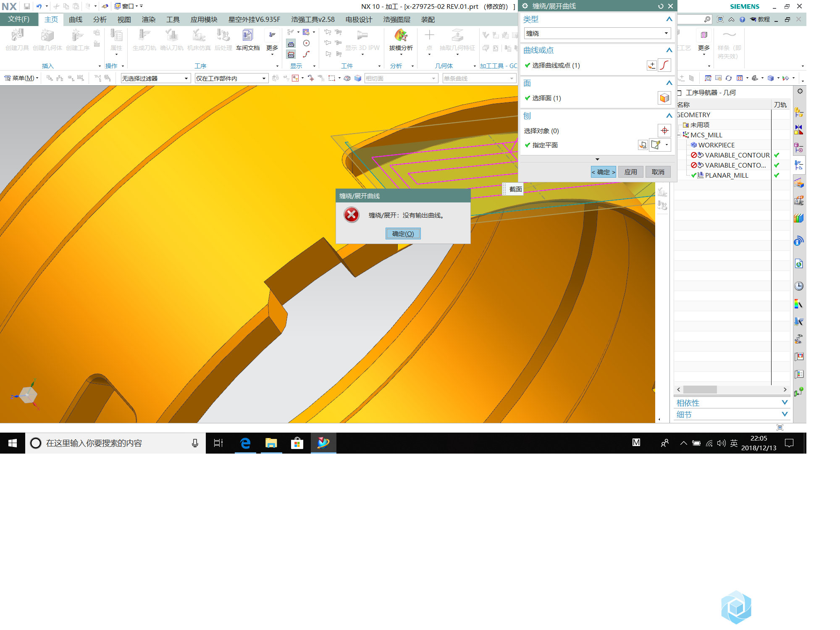This screenshot has height=630, width=840.
Task: Collapse the 面 section
Action: 669,83
